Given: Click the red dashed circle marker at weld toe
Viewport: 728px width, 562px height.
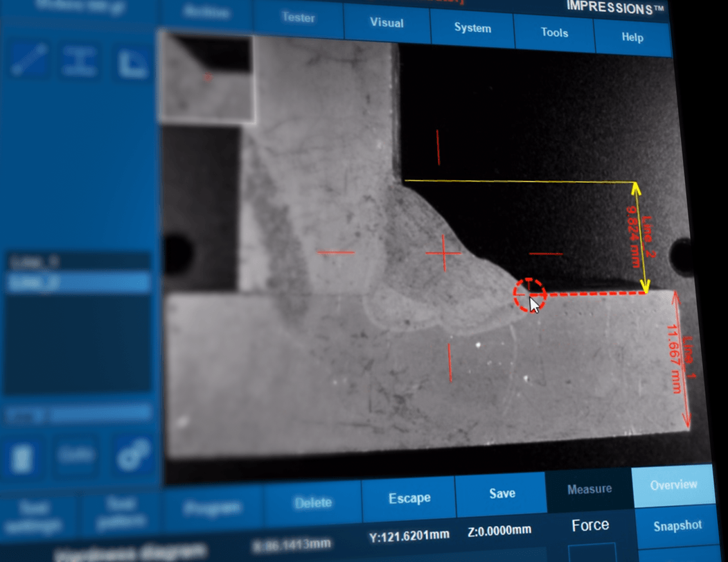Looking at the screenshot, I should [x=529, y=295].
